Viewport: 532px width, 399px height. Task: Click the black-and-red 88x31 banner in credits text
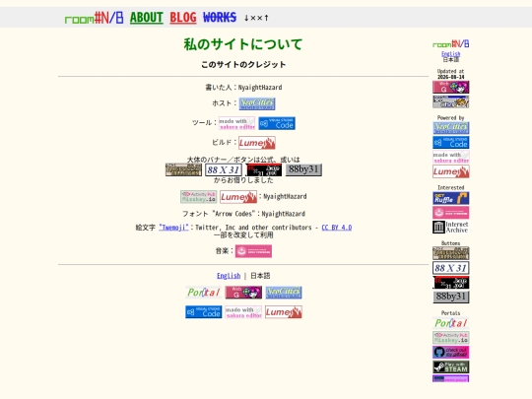(264, 169)
